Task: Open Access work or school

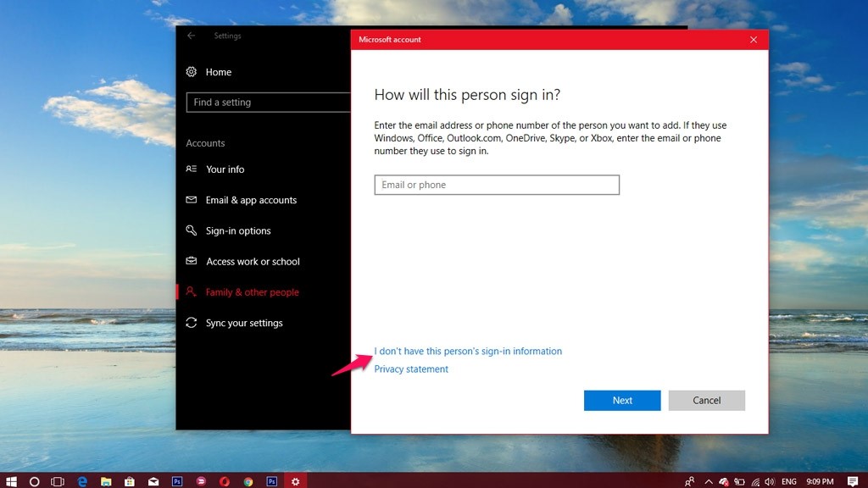Action: (253, 262)
